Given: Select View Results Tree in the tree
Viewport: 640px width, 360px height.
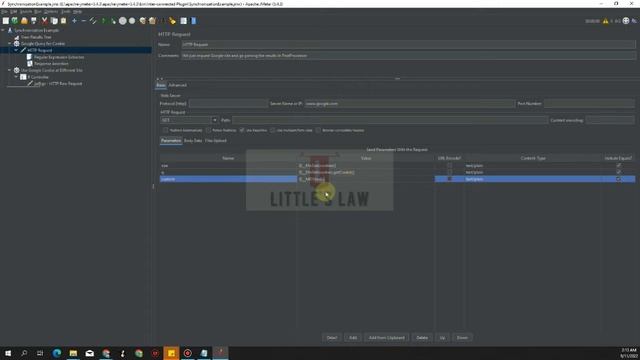Looking at the screenshot, I should click(x=36, y=37).
